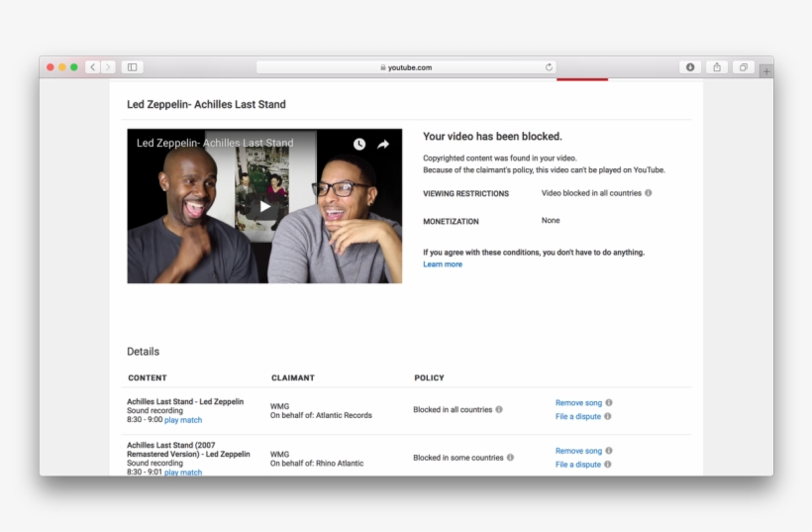
Task: Click info icon beside Blocked in some countries
Action: pos(510,458)
